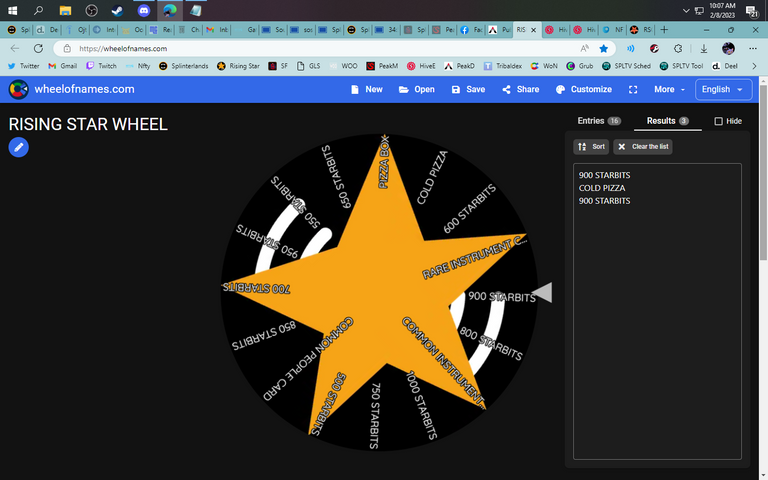Open a saved wheel with Open
The width and height of the screenshot is (768, 480).
(x=417, y=90)
